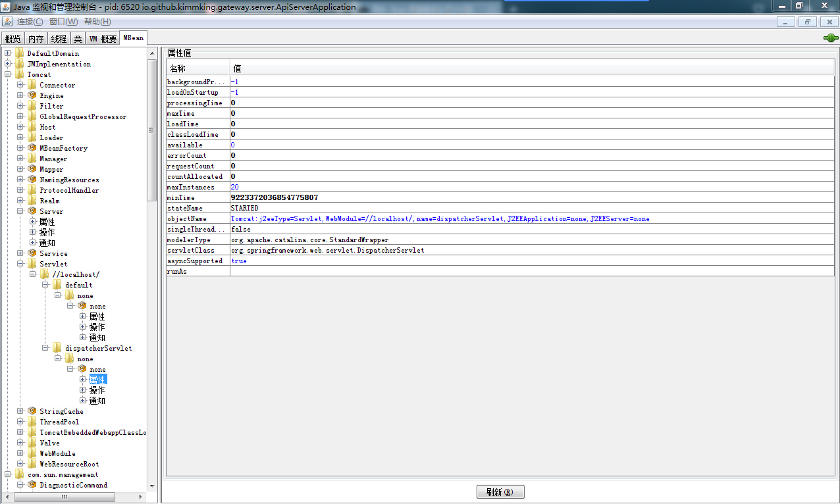
Task: Collapse the Servlet tree node
Action: tap(20, 264)
